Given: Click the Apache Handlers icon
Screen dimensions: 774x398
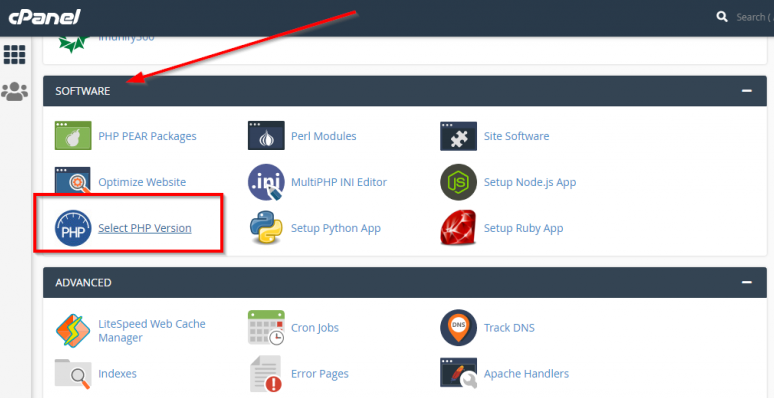Looking at the screenshot, I should 459,373.
